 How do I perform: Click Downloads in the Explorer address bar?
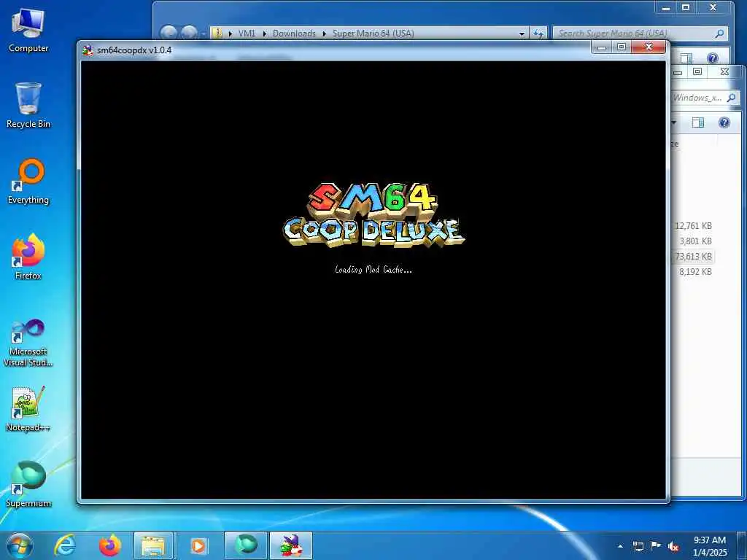(294, 34)
